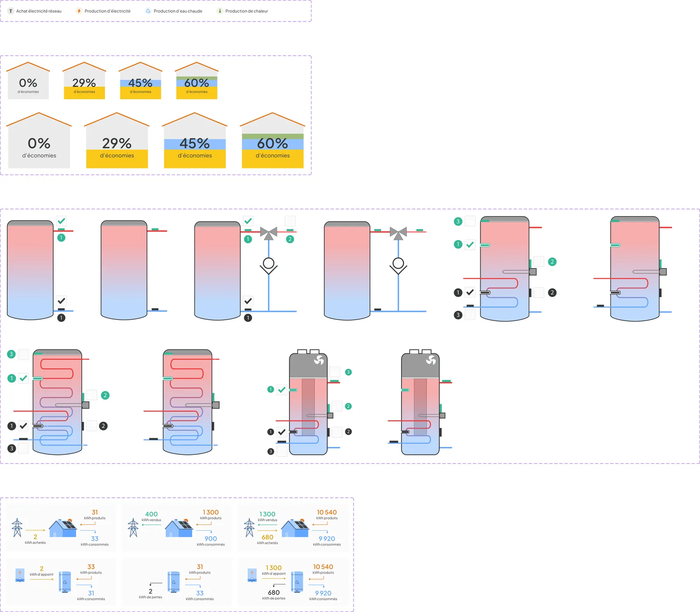Check box next to black 3 on heat pump tank
This screenshot has height=612, width=700.
pyautogui.click(x=282, y=451)
